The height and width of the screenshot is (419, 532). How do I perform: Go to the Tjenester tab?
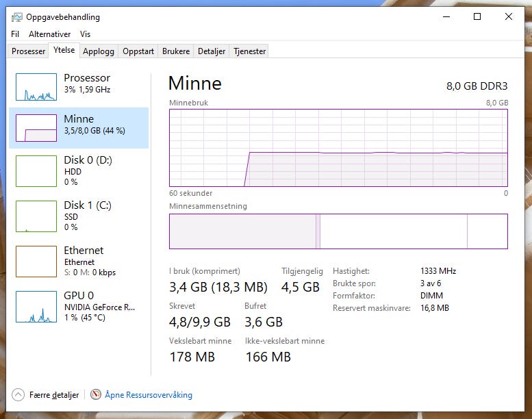(x=249, y=51)
